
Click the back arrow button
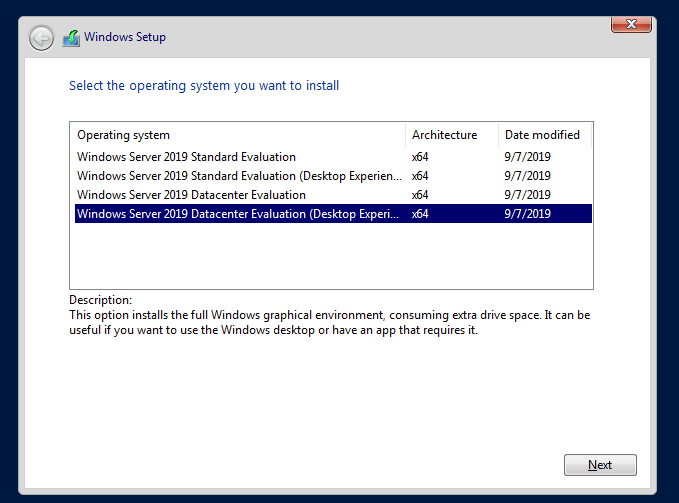coord(42,38)
